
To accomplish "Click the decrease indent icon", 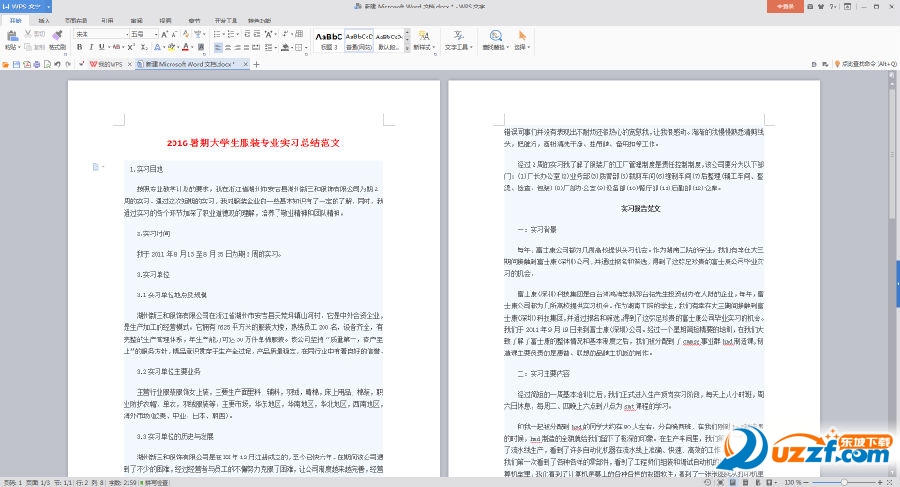I will tap(247, 34).
